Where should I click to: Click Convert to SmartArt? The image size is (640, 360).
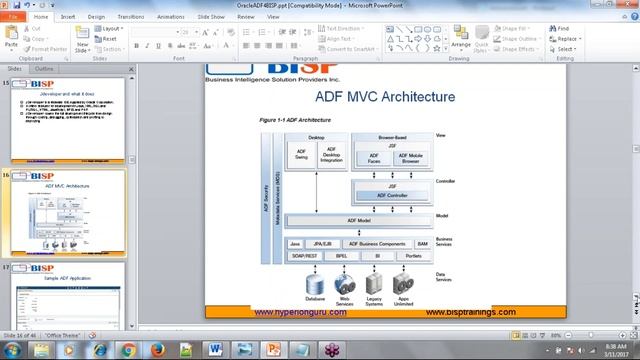(x=348, y=49)
